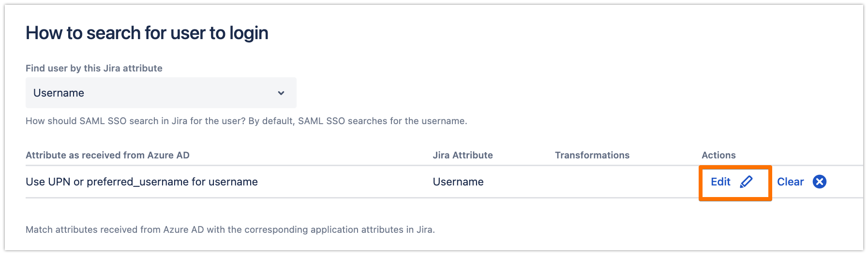Click the 'Jira Attribute' column header
Viewport: 868px width, 255px height.
click(463, 155)
